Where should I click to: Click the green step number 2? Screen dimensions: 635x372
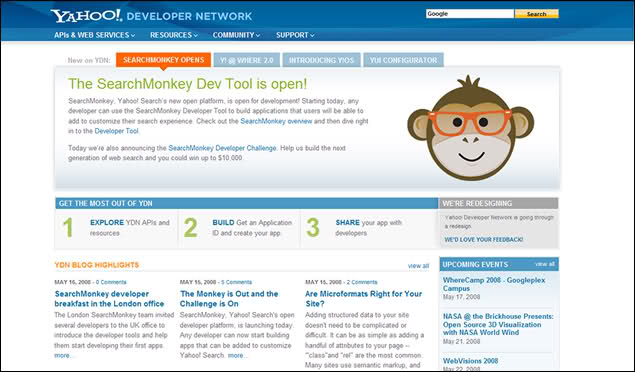click(x=190, y=227)
